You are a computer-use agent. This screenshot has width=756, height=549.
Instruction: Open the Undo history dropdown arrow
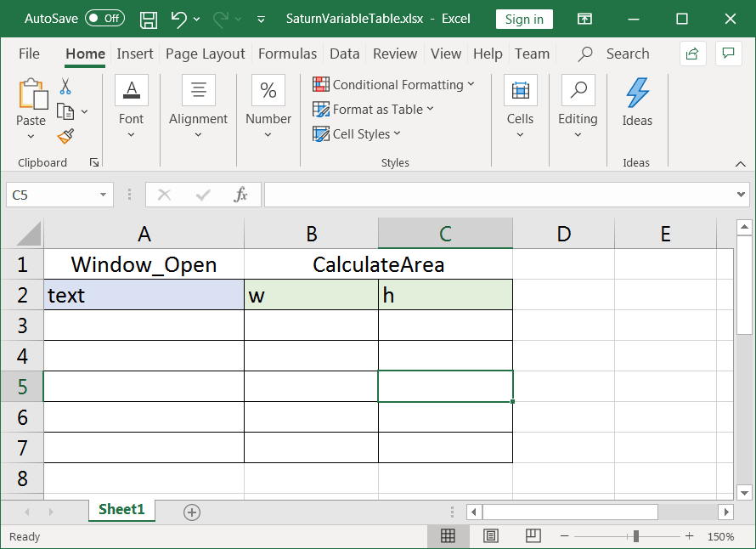(197, 20)
